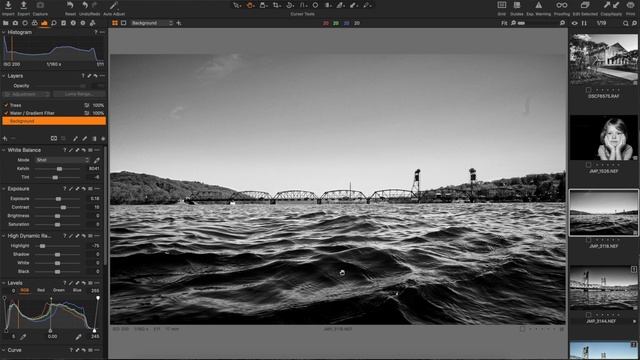The width and height of the screenshot is (640, 360).
Task: Select the RGB channel tab in Levels
Action: (24, 291)
